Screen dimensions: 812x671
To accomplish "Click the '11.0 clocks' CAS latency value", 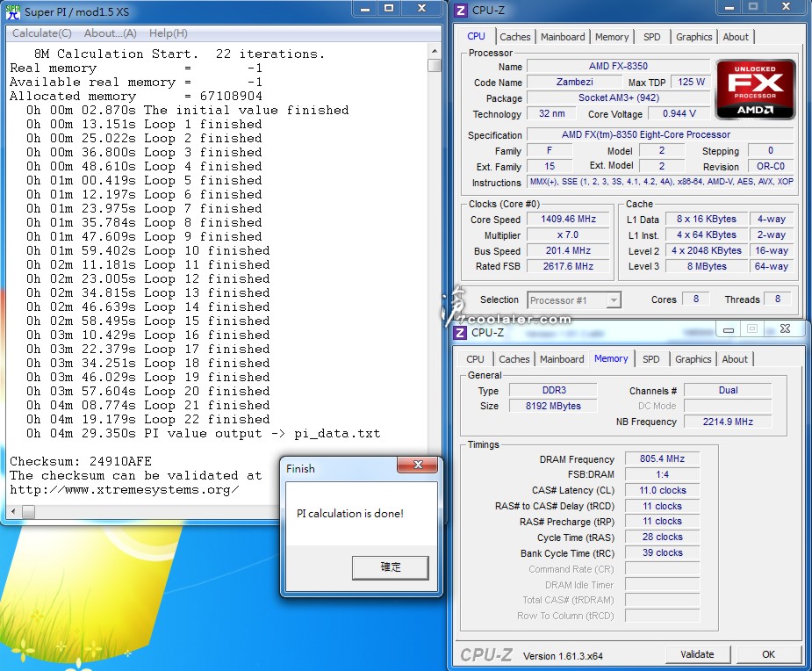I will pos(662,490).
